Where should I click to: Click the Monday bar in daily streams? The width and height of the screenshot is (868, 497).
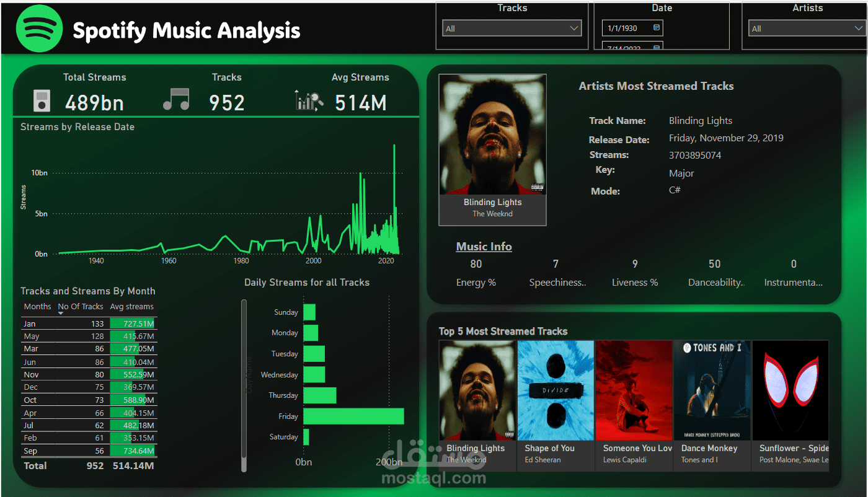coord(311,333)
